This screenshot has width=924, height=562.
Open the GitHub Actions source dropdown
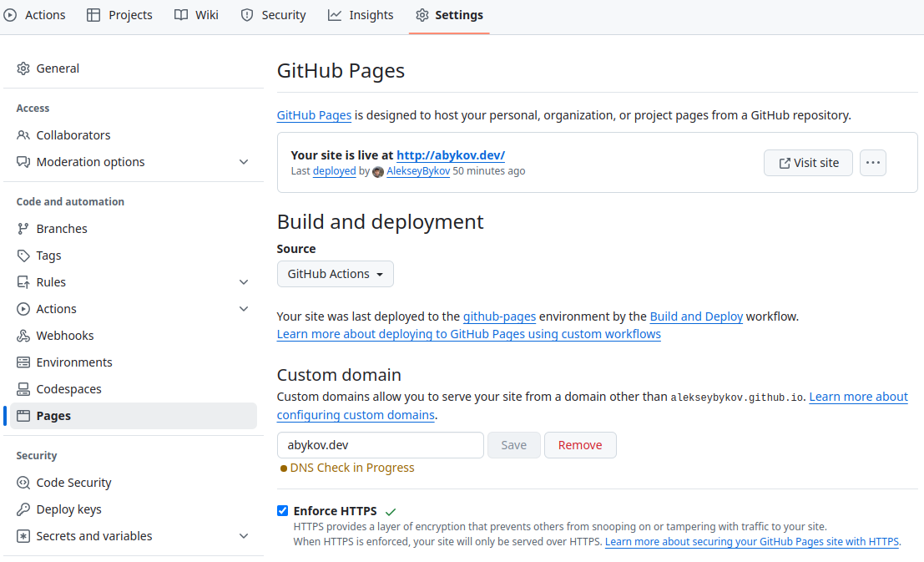(336, 274)
